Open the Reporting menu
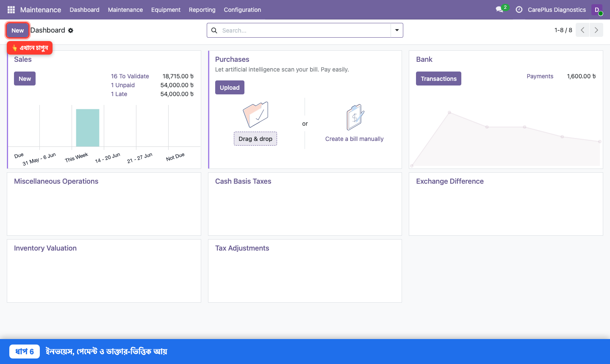This screenshot has width=610, height=364. [202, 10]
